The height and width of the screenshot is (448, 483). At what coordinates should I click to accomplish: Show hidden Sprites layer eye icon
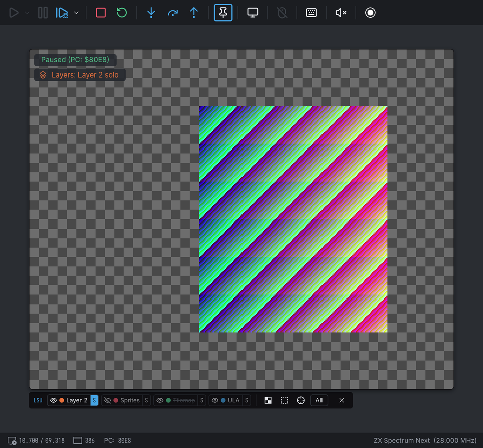[x=108, y=400]
